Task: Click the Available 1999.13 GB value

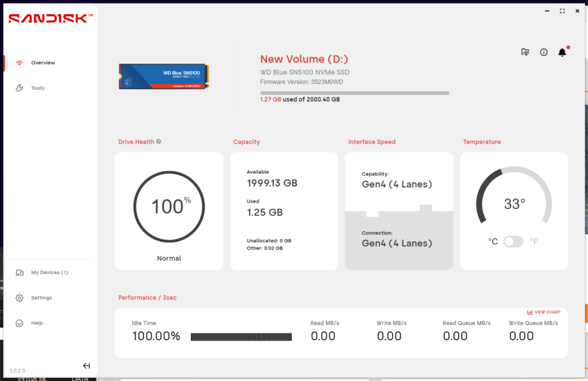Action: click(272, 183)
